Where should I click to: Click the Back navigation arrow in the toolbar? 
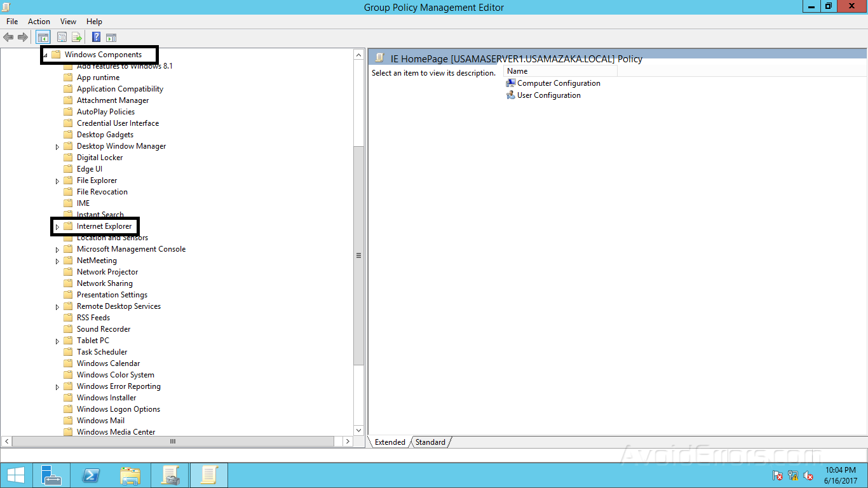point(8,37)
